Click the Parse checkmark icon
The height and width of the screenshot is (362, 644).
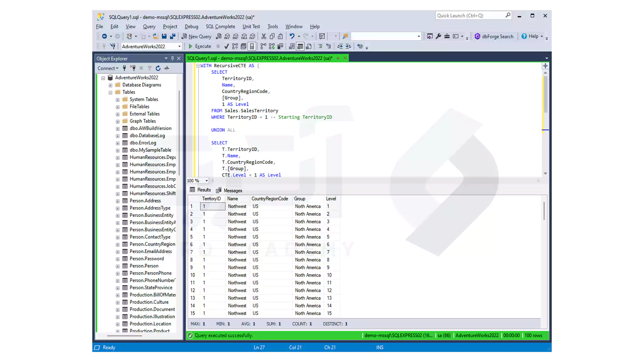click(x=226, y=46)
